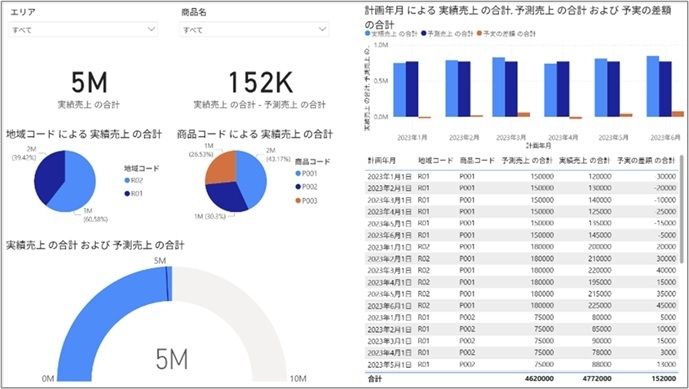The width and height of the screenshot is (689, 389).
Task: Click the 45000 difference cell
Action: coord(667,305)
